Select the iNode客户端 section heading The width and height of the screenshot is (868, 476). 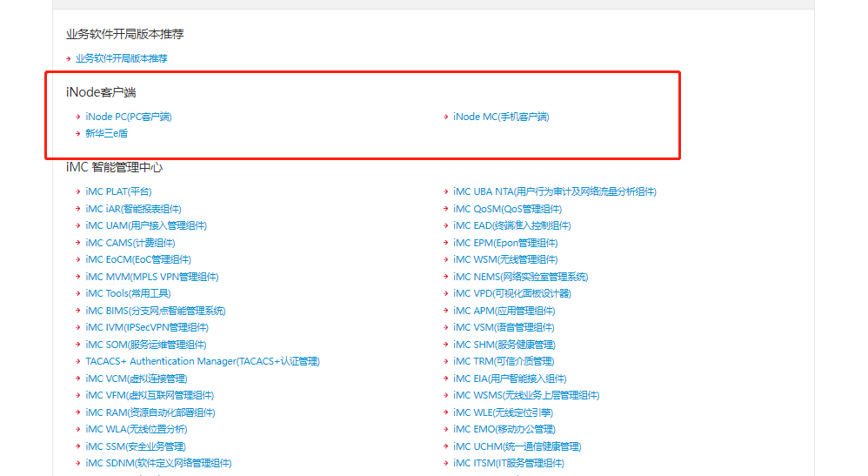101,92
